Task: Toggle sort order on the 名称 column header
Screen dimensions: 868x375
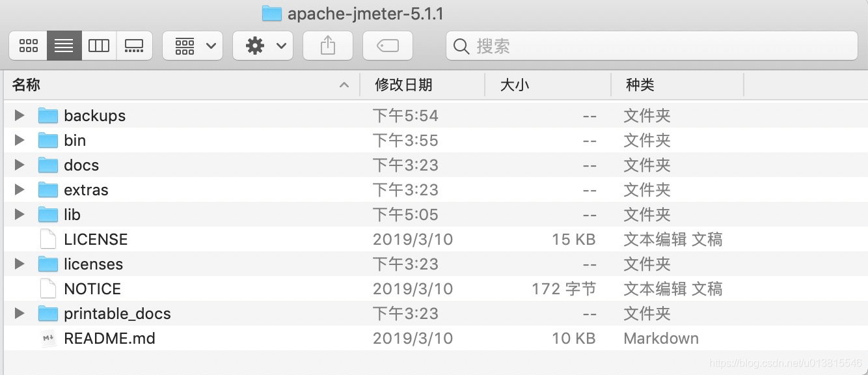Action: tap(26, 85)
